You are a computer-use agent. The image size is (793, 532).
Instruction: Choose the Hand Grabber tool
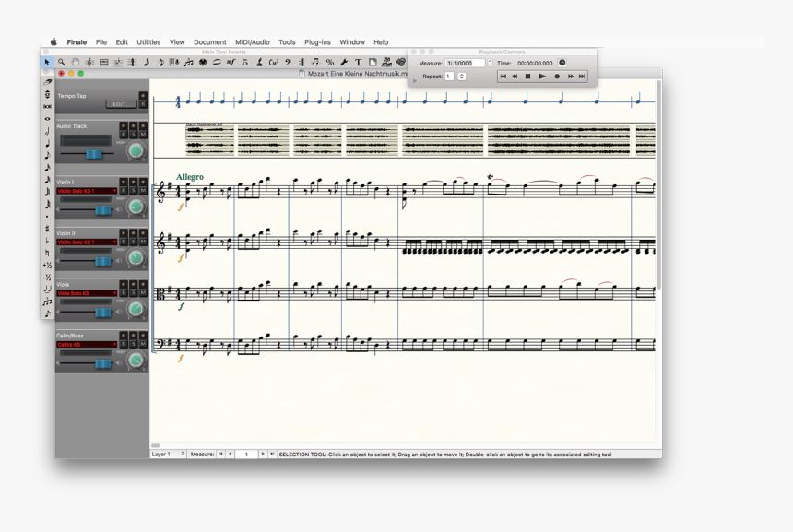click(x=77, y=62)
